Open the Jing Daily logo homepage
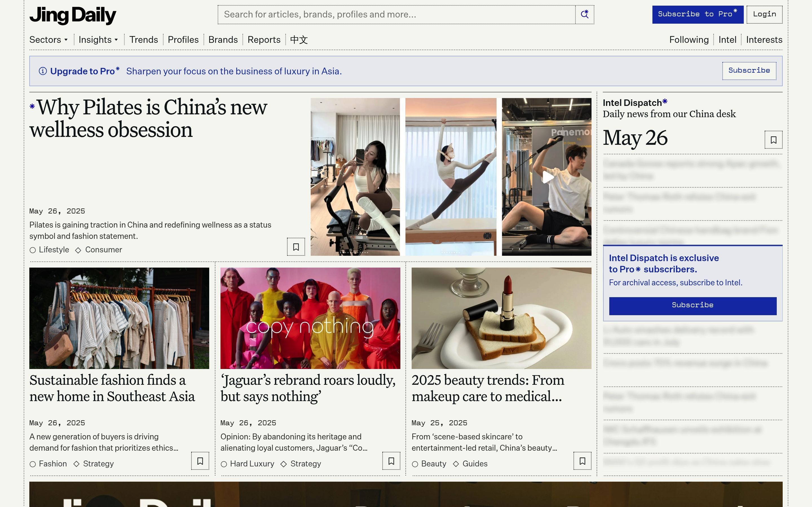 coord(72,15)
